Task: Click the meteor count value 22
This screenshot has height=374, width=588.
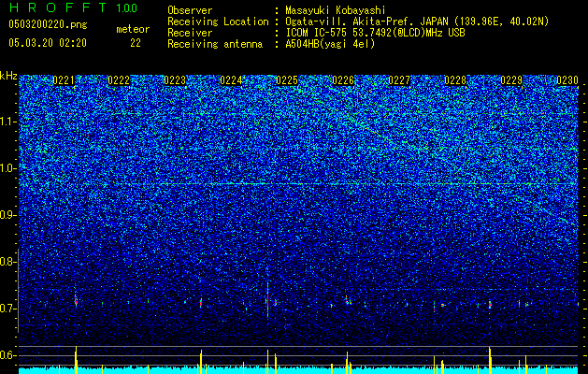Action: click(136, 43)
